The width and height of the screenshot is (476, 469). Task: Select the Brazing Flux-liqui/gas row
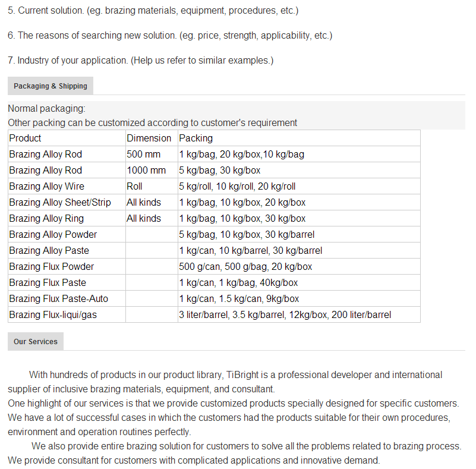(214, 315)
